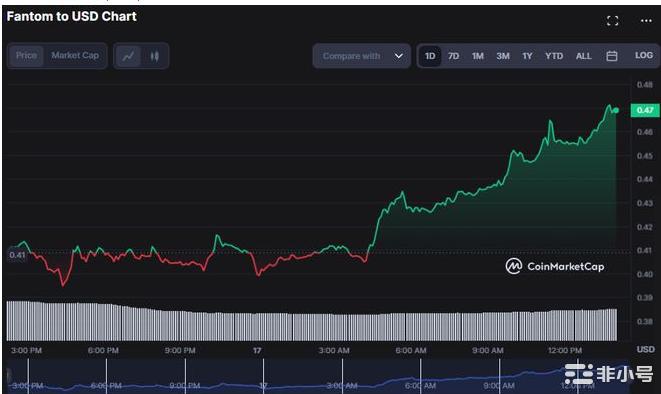The width and height of the screenshot is (661, 394).
Task: Click the green endpoint dot on chart line
Action: 616,110
